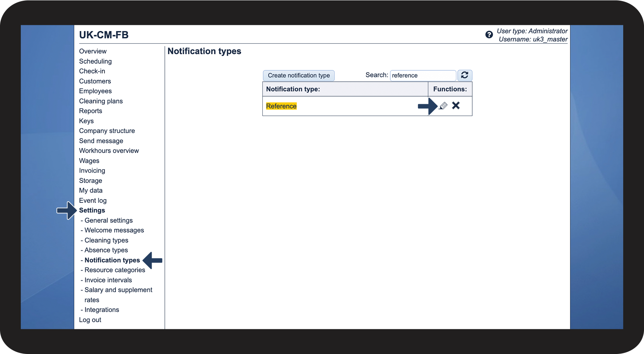Click the Functions column header
This screenshot has height=354, width=644.
click(x=450, y=89)
